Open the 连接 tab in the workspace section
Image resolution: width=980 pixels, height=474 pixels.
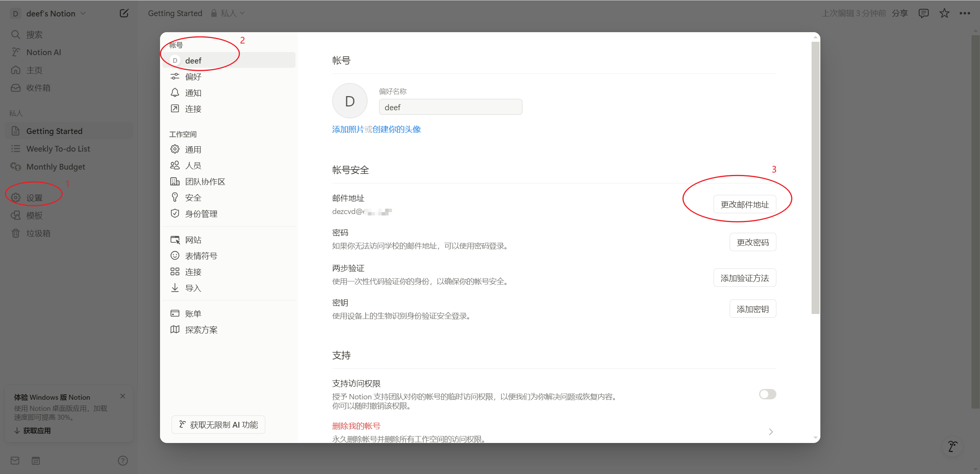(229, 272)
